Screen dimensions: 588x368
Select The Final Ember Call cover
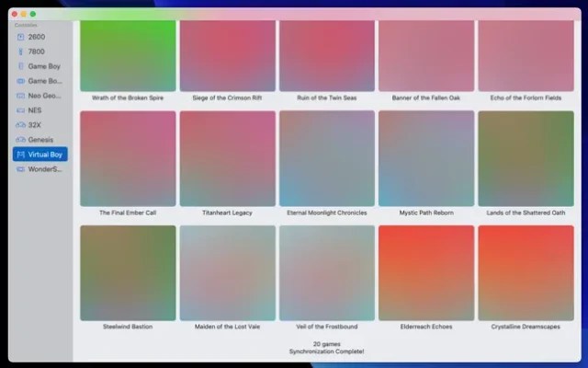tap(128, 158)
